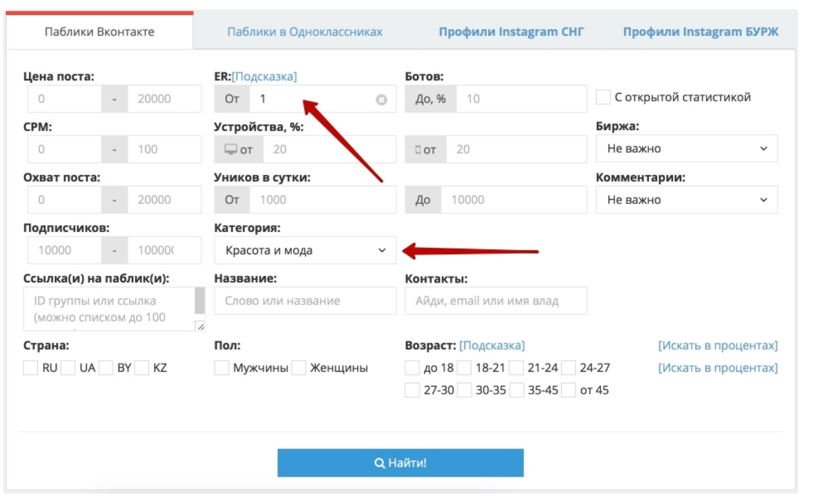Image resolution: width=818 pixels, height=504 pixels.
Task: Expand the Категория dropdown Красота и мода
Action: 305,250
